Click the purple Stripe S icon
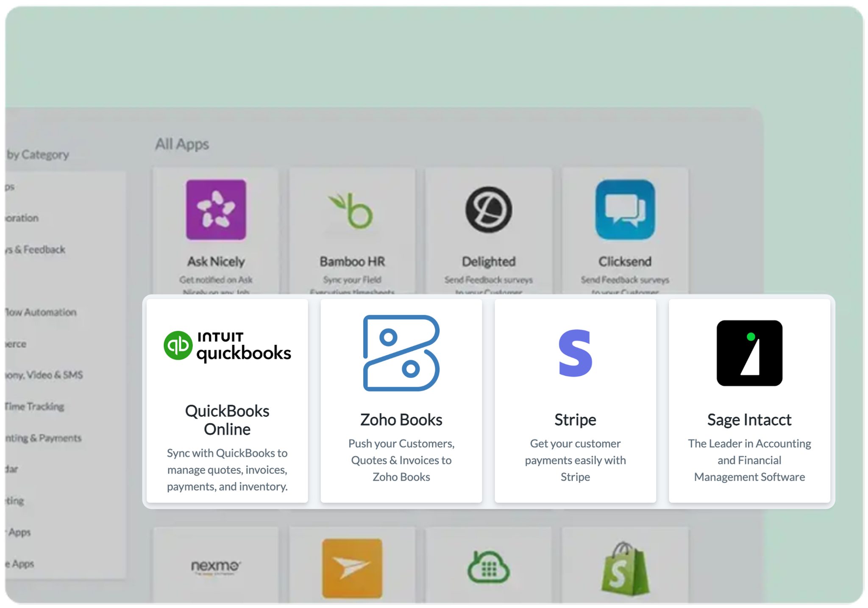This screenshot has width=868, height=608. pyautogui.click(x=575, y=353)
